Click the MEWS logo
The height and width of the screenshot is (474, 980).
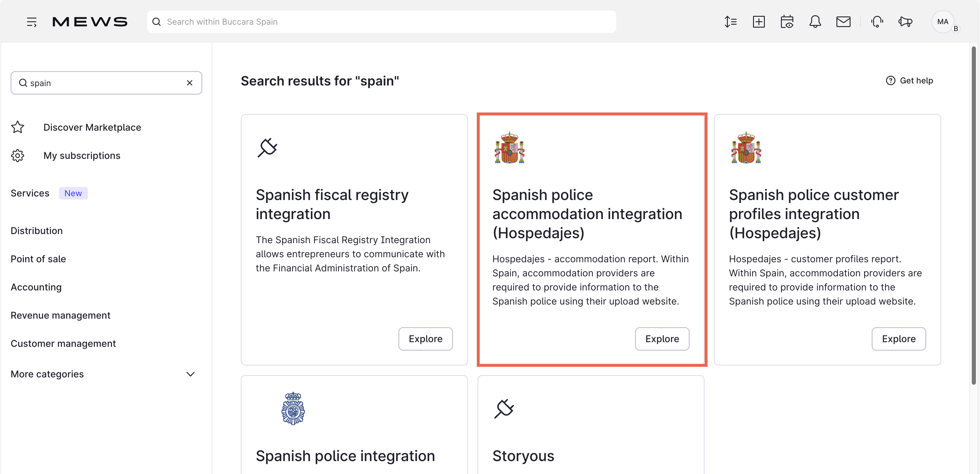[x=90, y=22]
